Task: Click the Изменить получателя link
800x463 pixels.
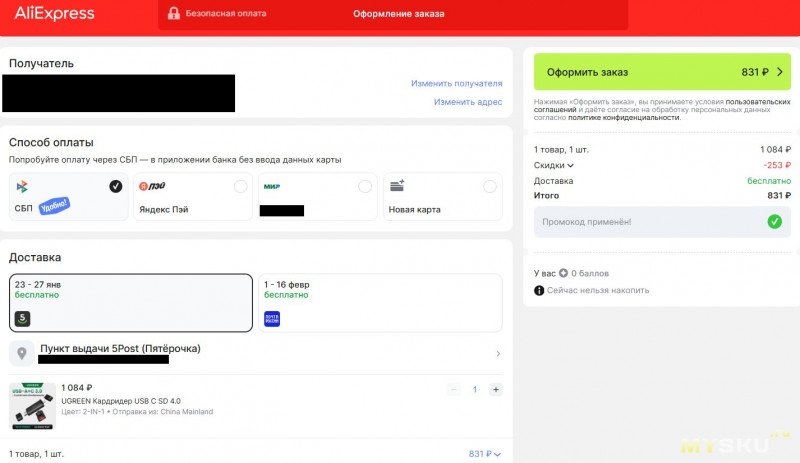Action: [456, 84]
